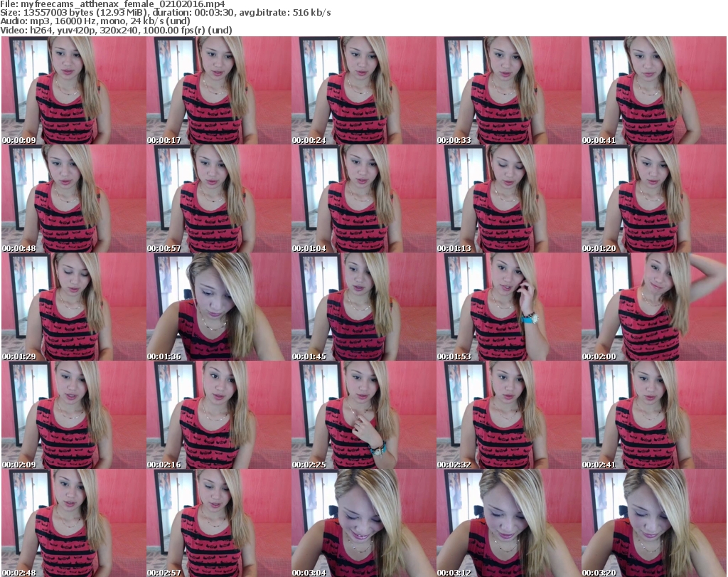
Task: Select the thumbnail timestamped 00:02:48
Action: pos(73,523)
